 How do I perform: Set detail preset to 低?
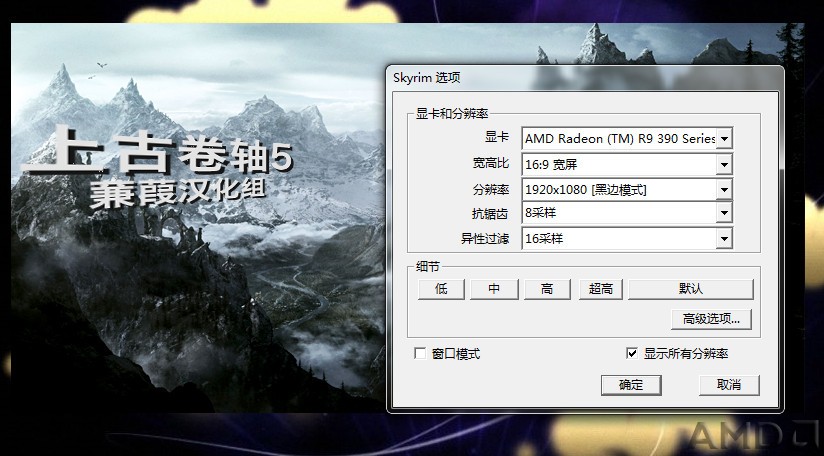click(x=441, y=289)
